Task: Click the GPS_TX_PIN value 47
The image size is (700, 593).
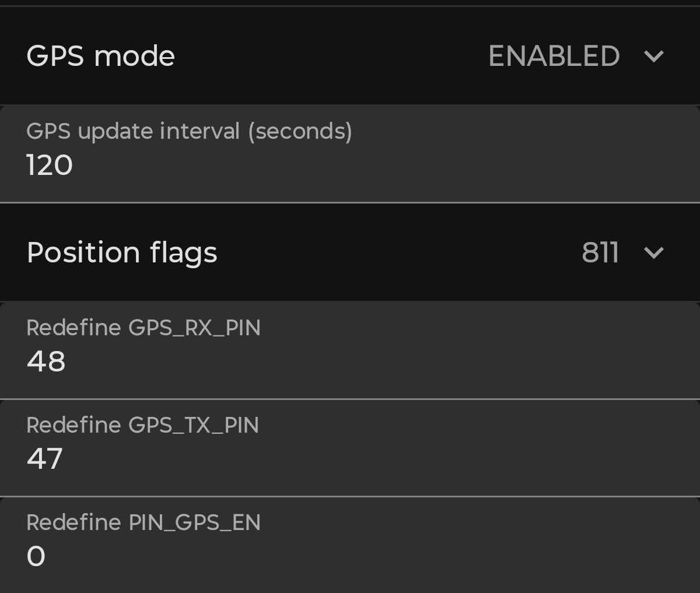Action: click(x=45, y=459)
